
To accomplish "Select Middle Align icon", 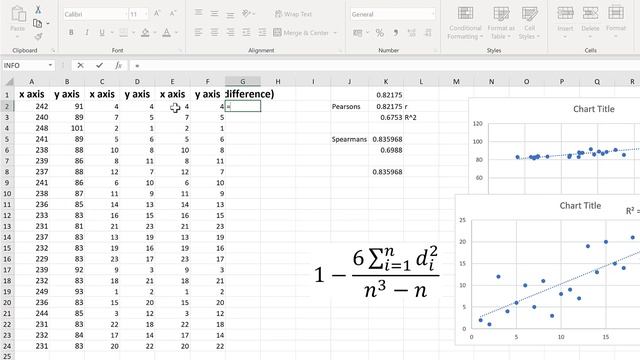I will tap(214, 13).
